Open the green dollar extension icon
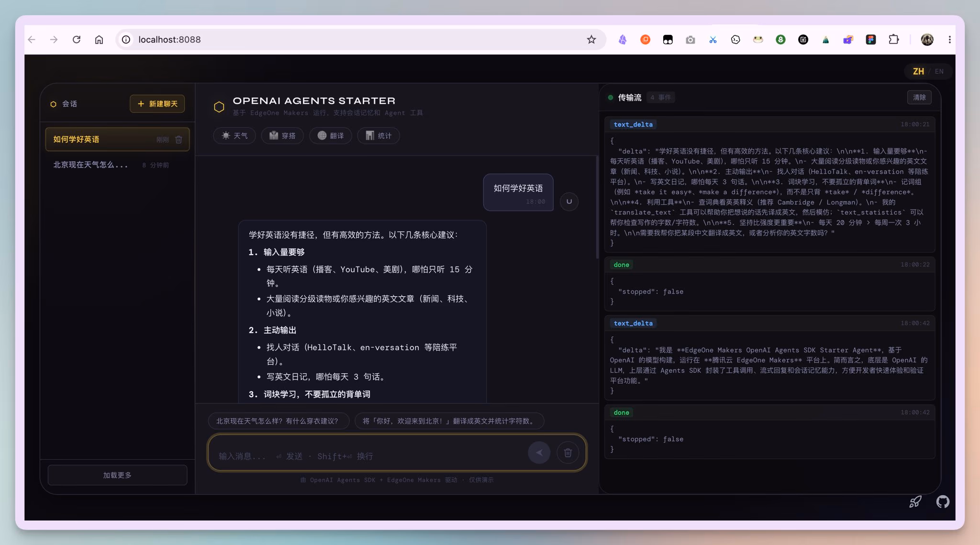The image size is (980, 545). click(x=780, y=40)
